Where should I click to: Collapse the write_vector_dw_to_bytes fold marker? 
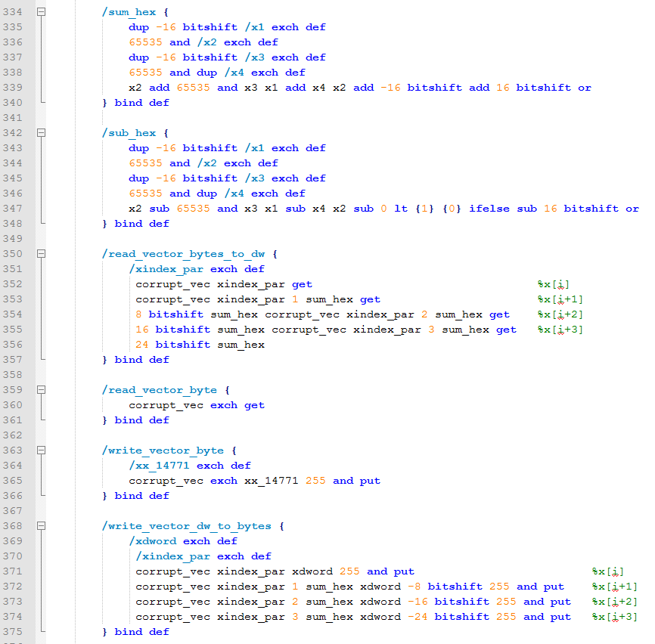coord(42,526)
